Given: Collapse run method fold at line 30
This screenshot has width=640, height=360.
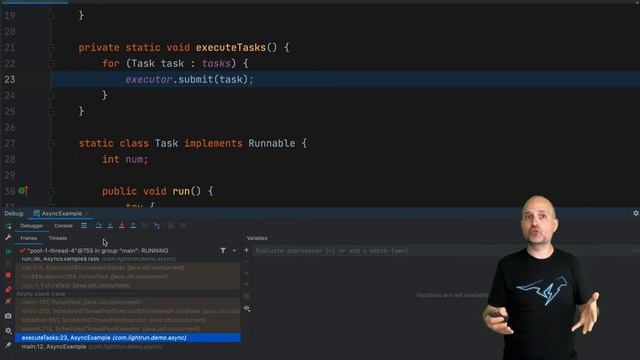Looking at the screenshot, I should coord(51,191).
